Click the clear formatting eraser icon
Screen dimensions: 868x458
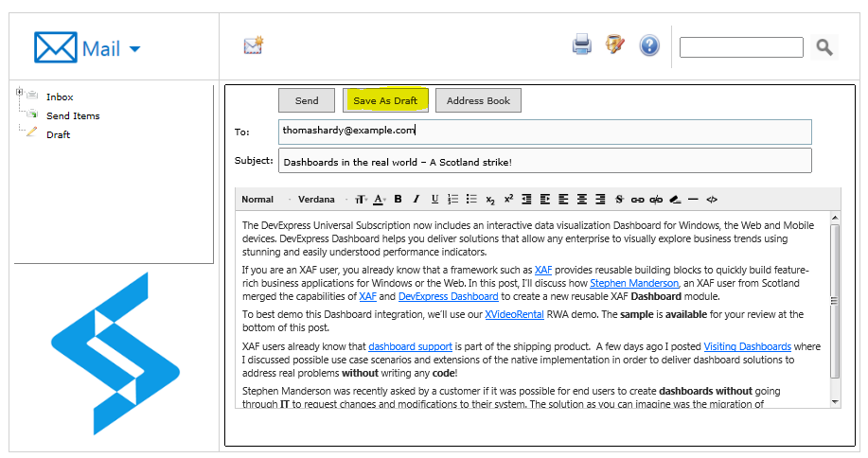(x=675, y=200)
